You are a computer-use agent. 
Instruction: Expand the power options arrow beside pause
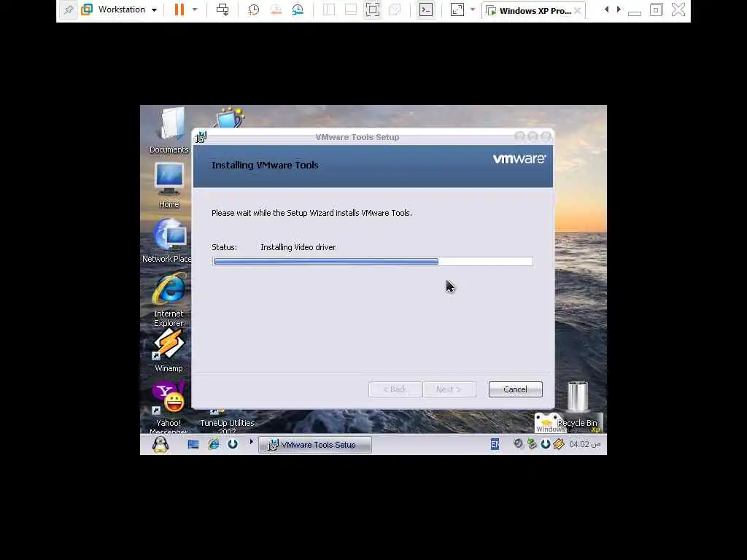coord(195,9)
